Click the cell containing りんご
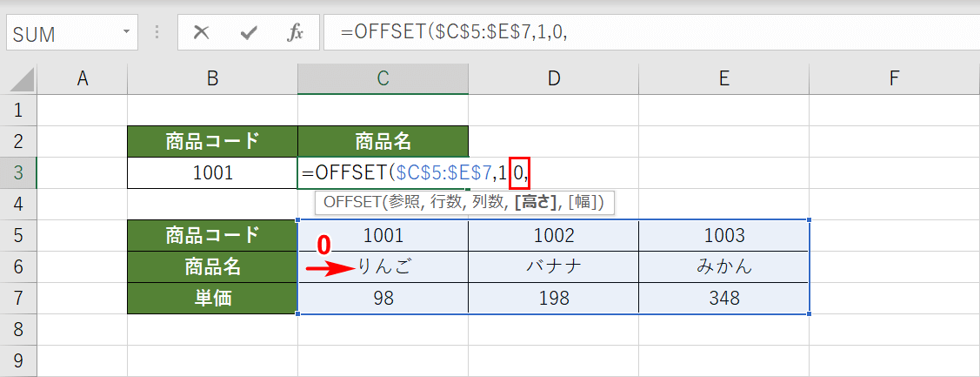The height and width of the screenshot is (377, 980). pyautogui.click(x=383, y=267)
